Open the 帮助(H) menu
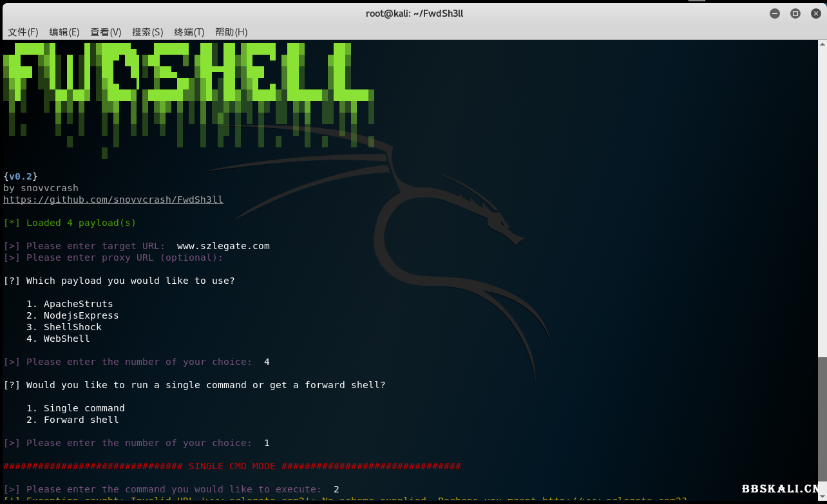 (231, 32)
